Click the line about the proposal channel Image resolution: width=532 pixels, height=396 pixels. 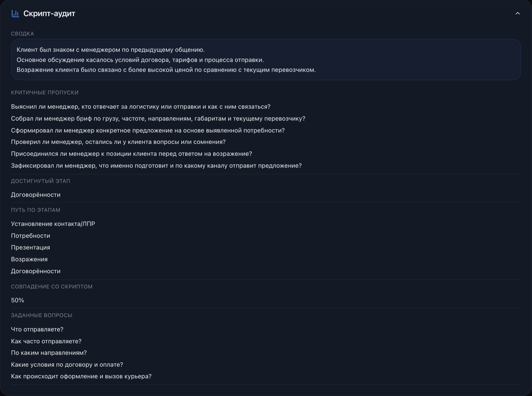156,165
